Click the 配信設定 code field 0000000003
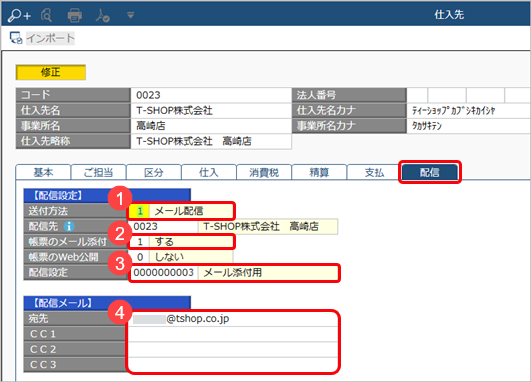 (164, 273)
